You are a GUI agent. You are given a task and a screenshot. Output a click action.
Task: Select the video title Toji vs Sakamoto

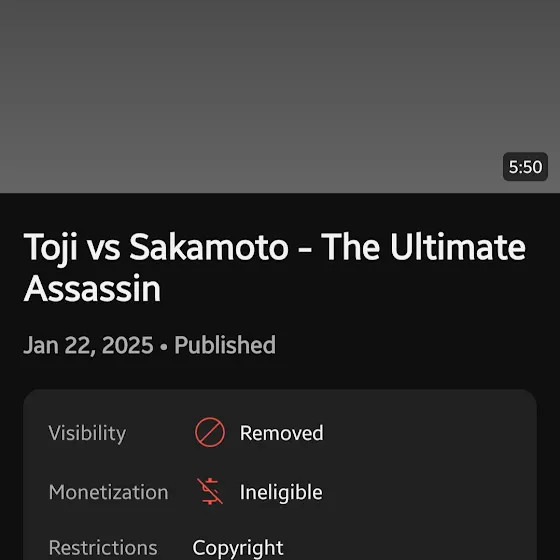pos(274,267)
